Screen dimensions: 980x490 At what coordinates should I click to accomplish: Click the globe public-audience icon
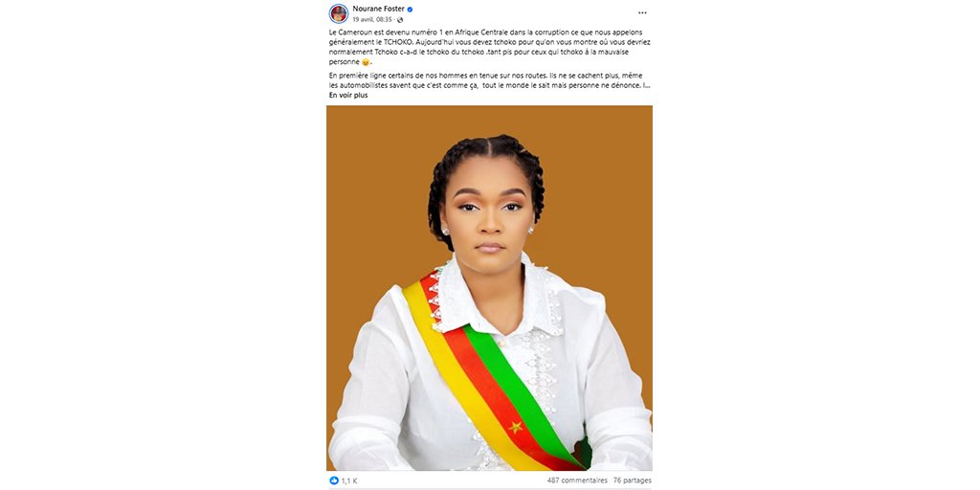coord(400,19)
